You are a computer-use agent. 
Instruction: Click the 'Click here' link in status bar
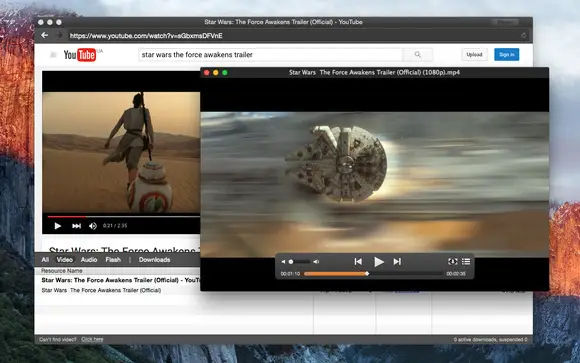point(92,339)
